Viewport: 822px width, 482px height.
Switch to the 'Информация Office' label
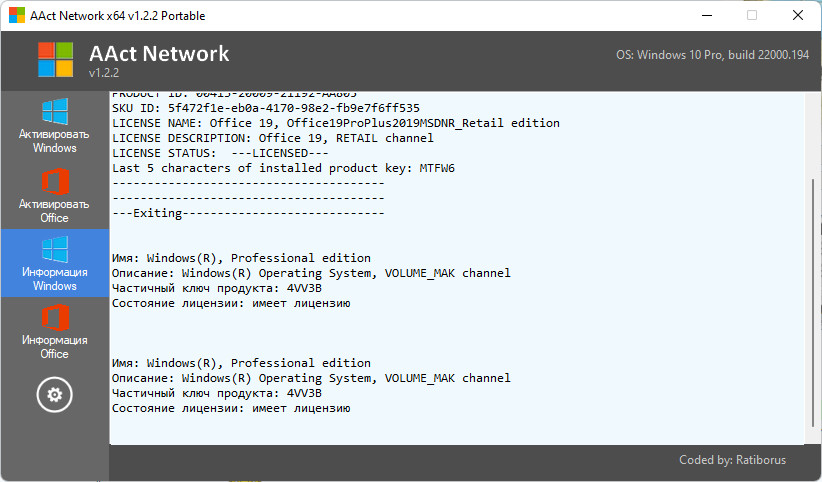[x=54, y=347]
